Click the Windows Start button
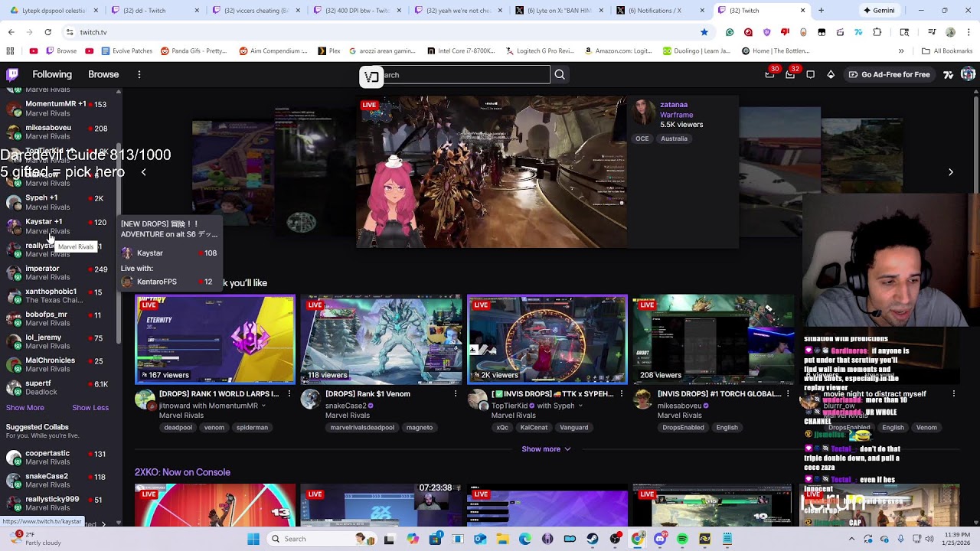The height and width of the screenshot is (551, 980). coord(253,539)
